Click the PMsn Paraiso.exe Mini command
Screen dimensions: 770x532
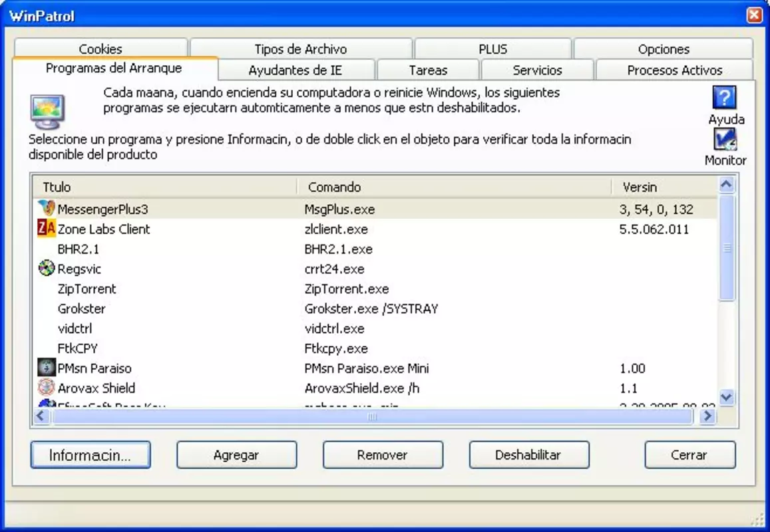367,368
